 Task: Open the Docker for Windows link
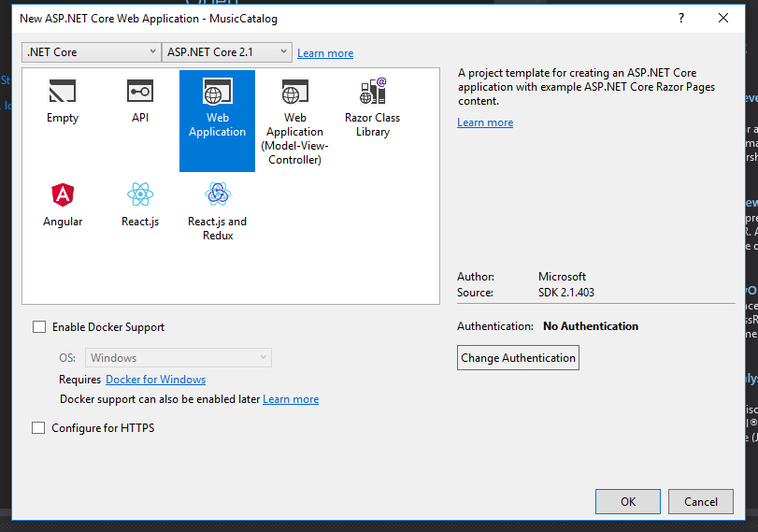155,380
